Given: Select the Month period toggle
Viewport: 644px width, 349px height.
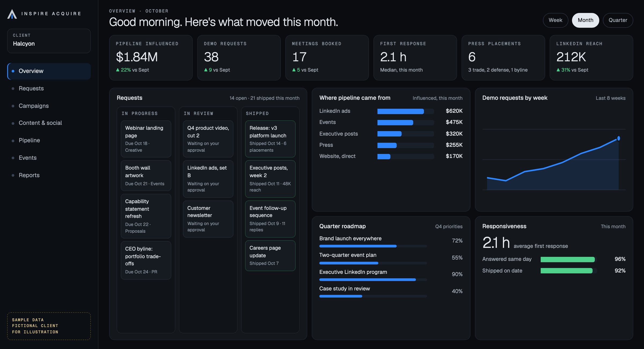Looking at the screenshot, I should pyautogui.click(x=585, y=20).
